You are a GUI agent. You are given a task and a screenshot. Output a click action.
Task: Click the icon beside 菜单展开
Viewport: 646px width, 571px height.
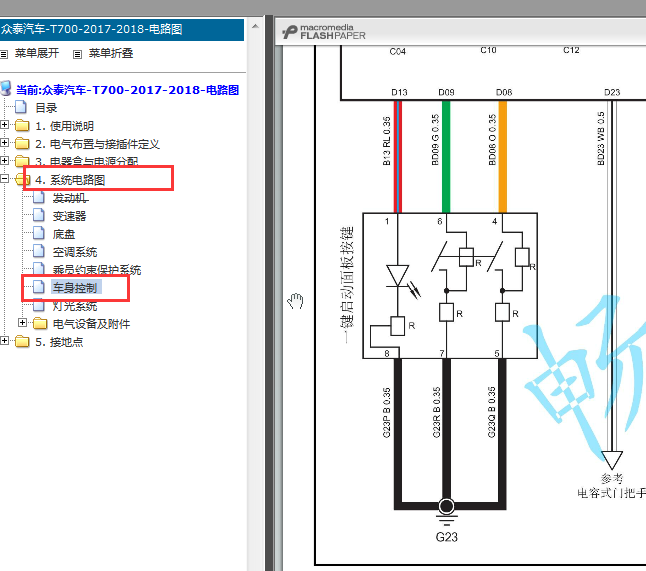[x=4, y=54]
